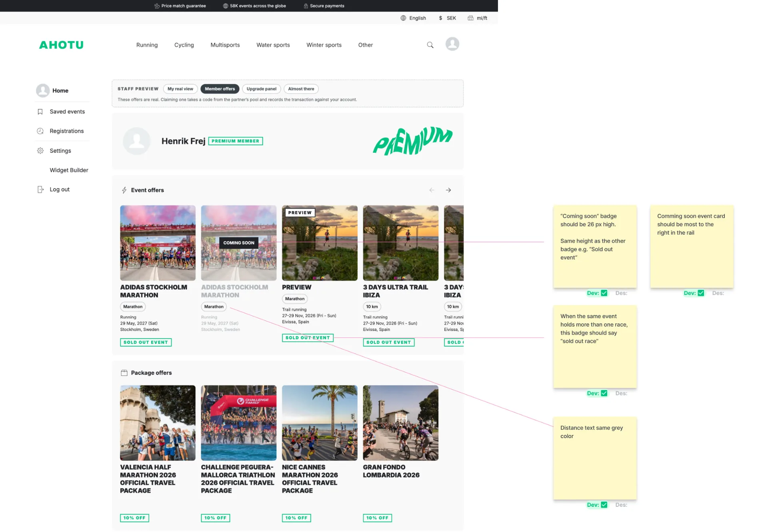The width and height of the screenshot is (768, 532).
Task: Click the ruler icon beside mi/ft
Action: [x=470, y=18]
